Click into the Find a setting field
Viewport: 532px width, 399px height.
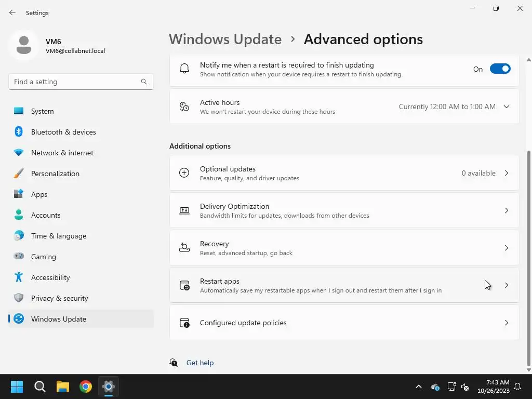pos(81,82)
